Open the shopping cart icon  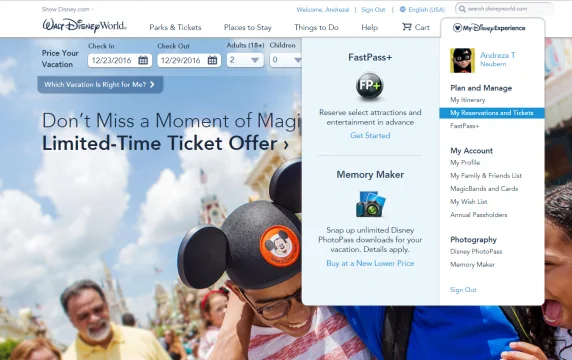pyautogui.click(x=406, y=27)
